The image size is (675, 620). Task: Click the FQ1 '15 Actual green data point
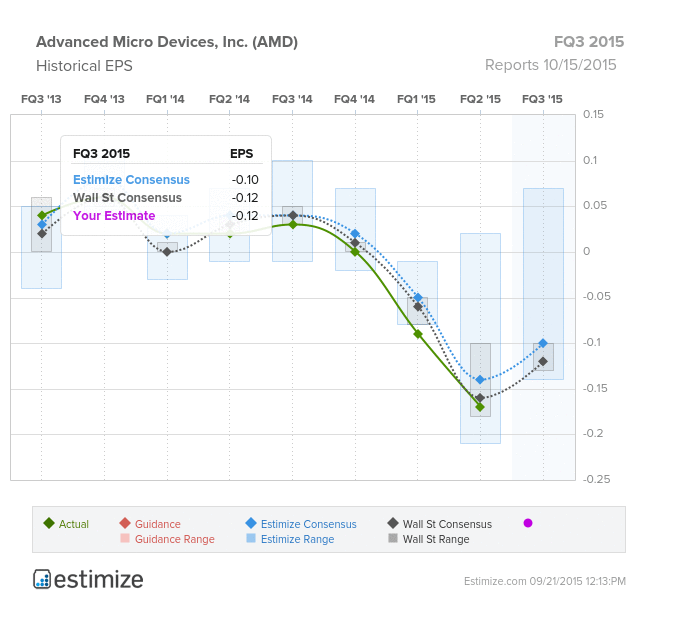[x=418, y=334]
